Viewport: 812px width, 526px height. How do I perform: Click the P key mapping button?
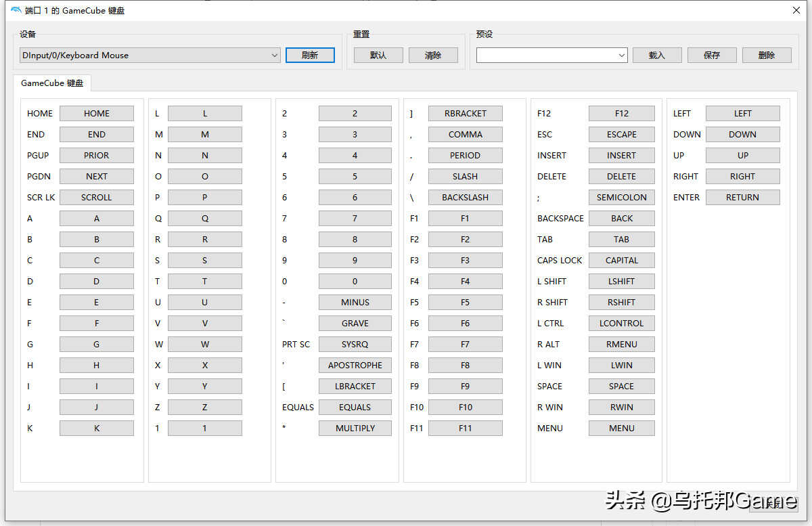point(205,198)
